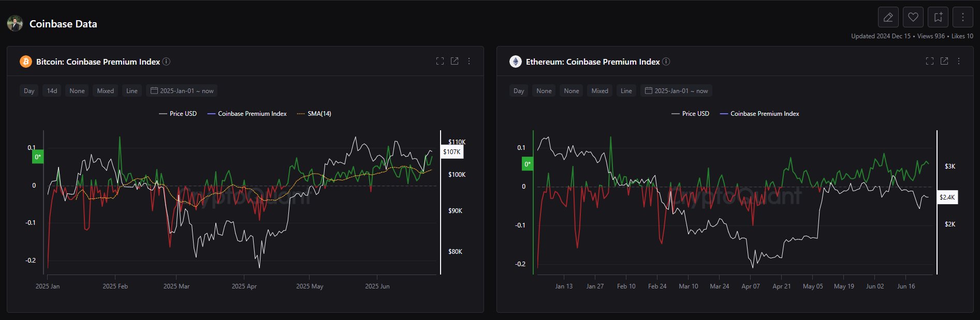Open the 14d moving average dropdown

click(x=52, y=91)
